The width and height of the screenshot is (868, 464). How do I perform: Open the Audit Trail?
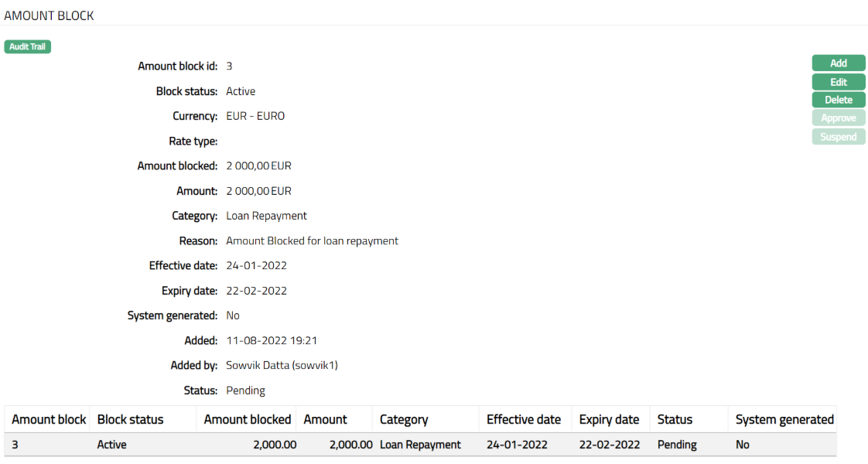pyautogui.click(x=28, y=47)
